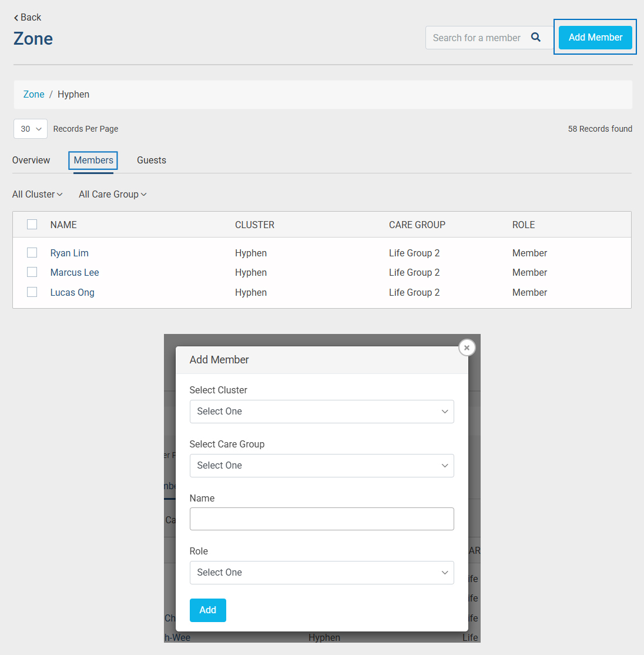
Task: Change the Records Per Page dropdown
Action: point(31,129)
